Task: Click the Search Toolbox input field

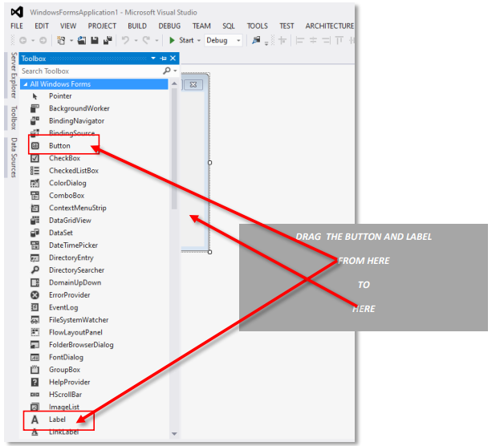Action: pos(88,71)
